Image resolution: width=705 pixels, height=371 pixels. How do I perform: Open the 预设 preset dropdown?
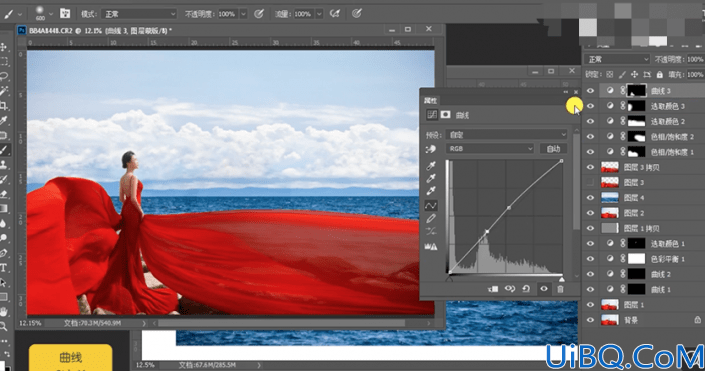pyautogui.click(x=506, y=134)
